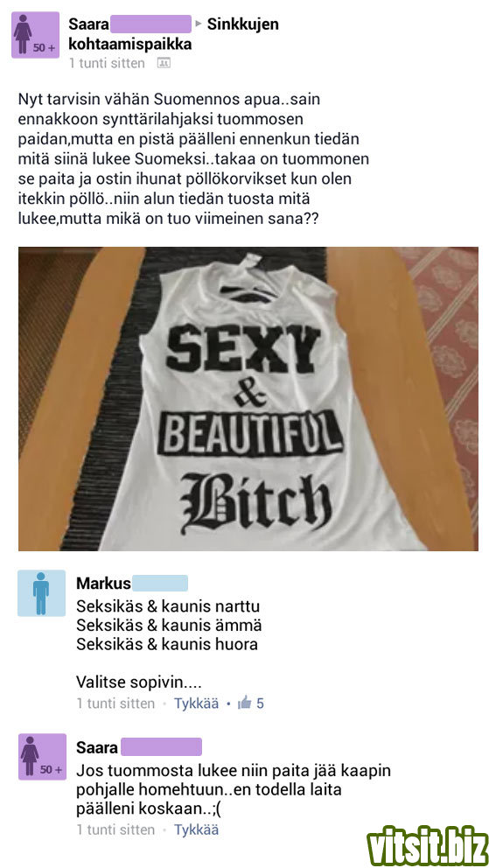Click the thumbs-up icon on Markus's comment
Image resolution: width=489 pixels, height=868 pixels.
point(244,703)
